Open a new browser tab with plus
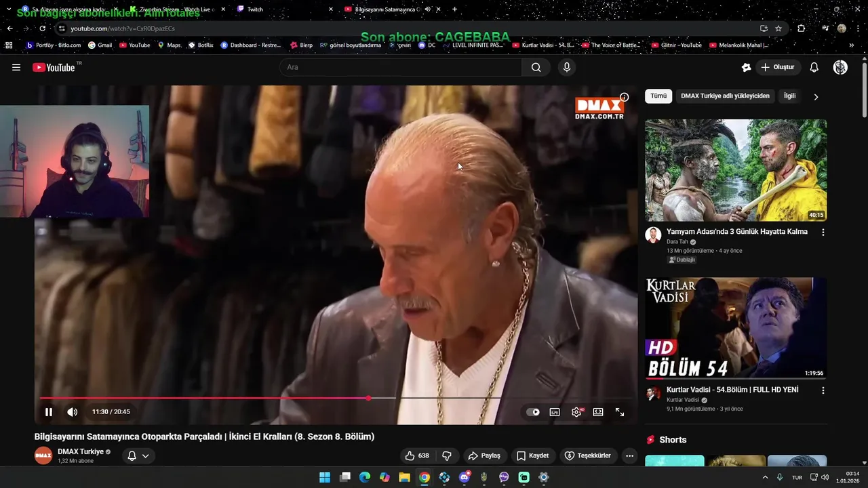Viewport: 868px width, 488px height. tap(454, 9)
